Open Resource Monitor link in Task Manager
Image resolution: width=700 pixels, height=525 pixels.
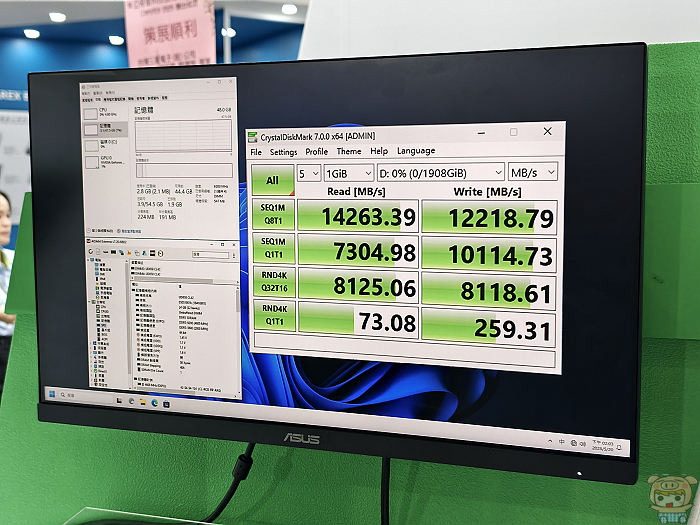(x=130, y=231)
